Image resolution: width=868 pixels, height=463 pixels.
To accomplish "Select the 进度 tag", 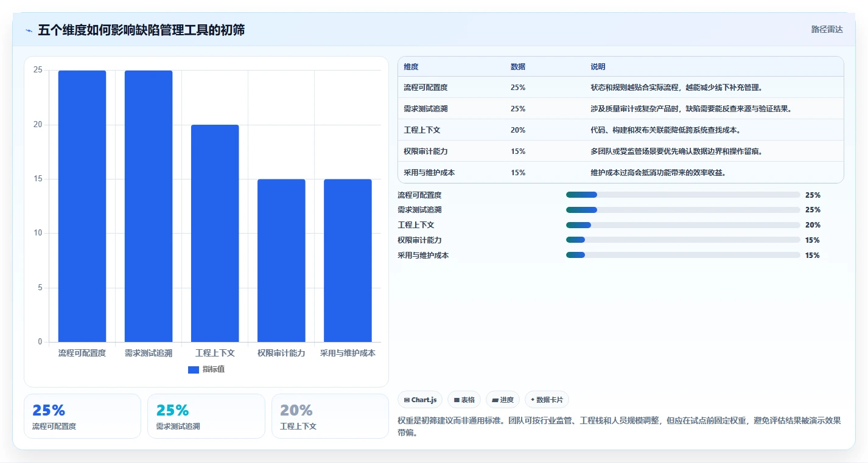I will click(503, 400).
